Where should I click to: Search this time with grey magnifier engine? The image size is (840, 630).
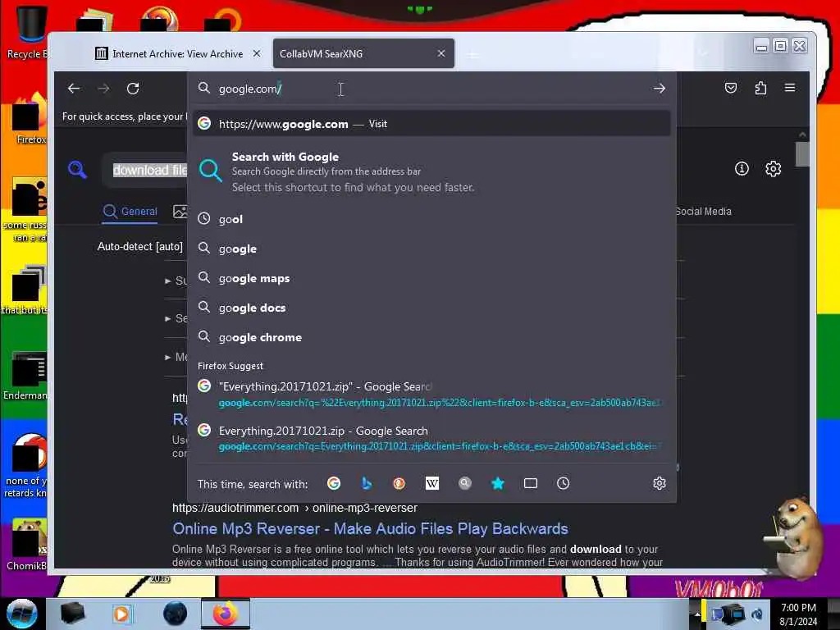click(x=465, y=484)
